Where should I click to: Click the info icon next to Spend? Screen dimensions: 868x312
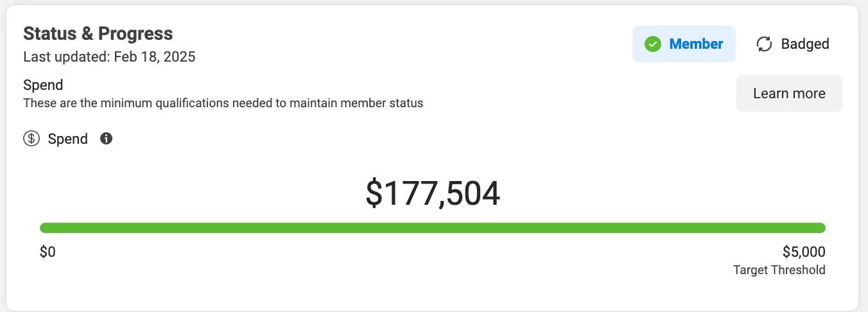[x=107, y=138]
